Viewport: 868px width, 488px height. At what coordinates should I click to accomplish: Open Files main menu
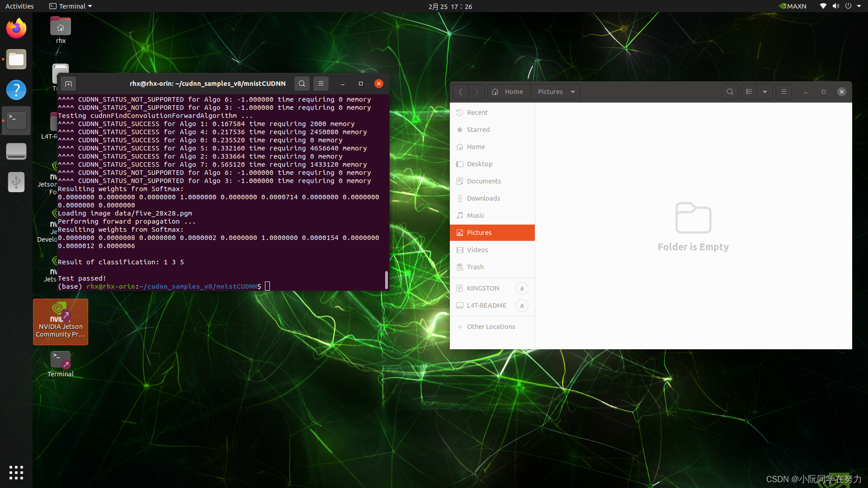[784, 92]
